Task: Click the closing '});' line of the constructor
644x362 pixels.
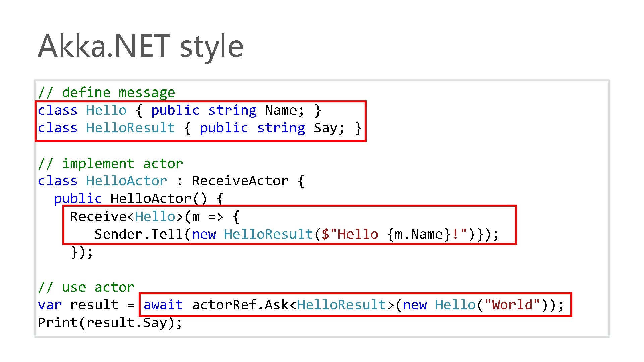Action: (x=82, y=252)
